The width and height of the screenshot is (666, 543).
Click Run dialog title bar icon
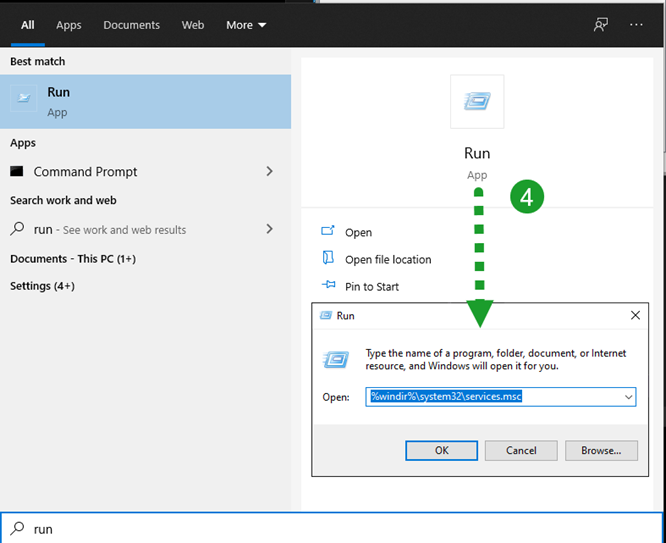tap(326, 315)
